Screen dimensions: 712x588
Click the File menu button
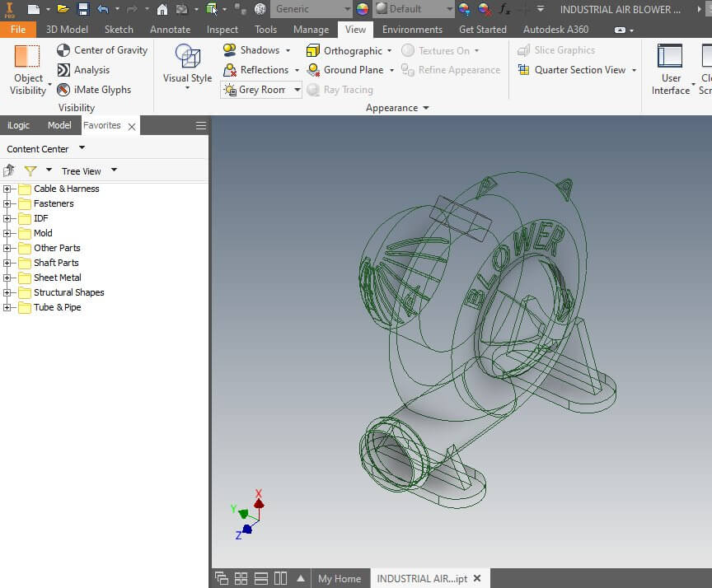18,30
